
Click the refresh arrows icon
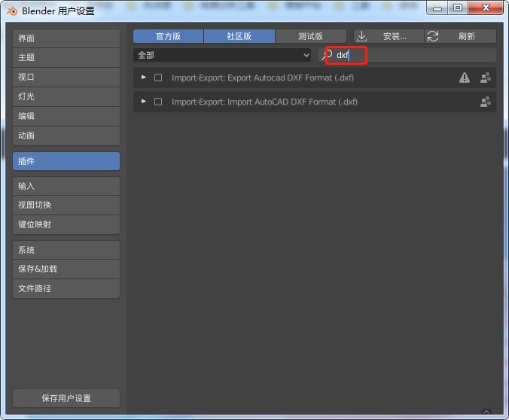coord(433,36)
